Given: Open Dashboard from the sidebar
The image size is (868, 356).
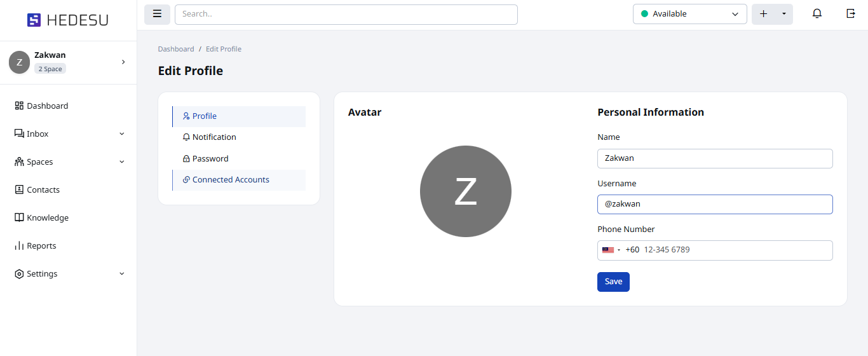Looking at the screenshot, I should pyautogui.click(x=47, y=106).
